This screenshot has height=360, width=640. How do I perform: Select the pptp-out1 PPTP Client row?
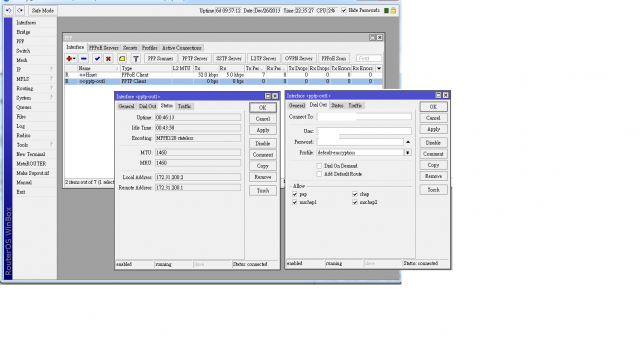pos(223,81)
